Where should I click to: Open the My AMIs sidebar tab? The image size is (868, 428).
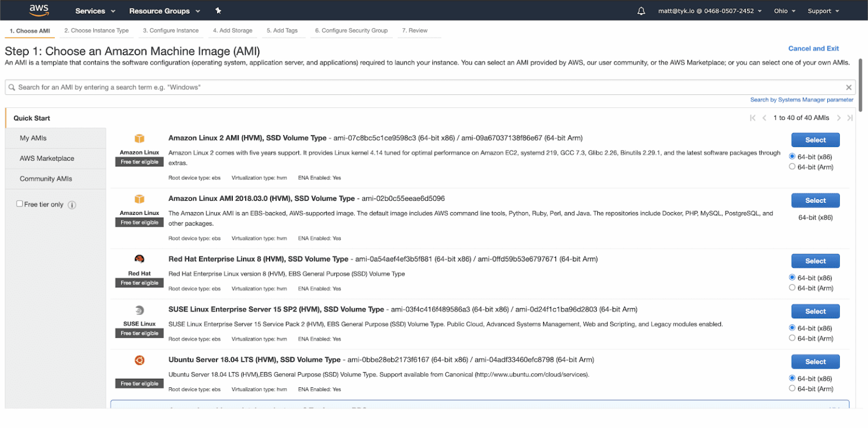pos(55,138)
